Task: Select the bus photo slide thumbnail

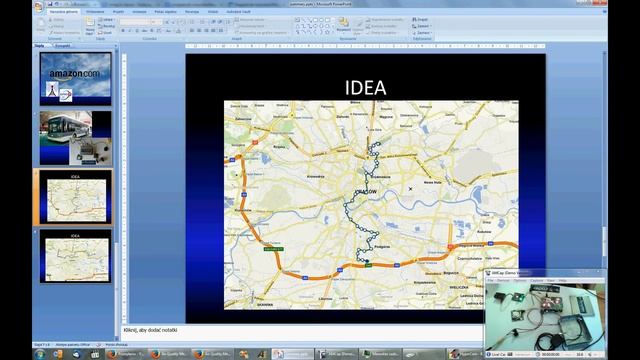Action: pos(76,138)
